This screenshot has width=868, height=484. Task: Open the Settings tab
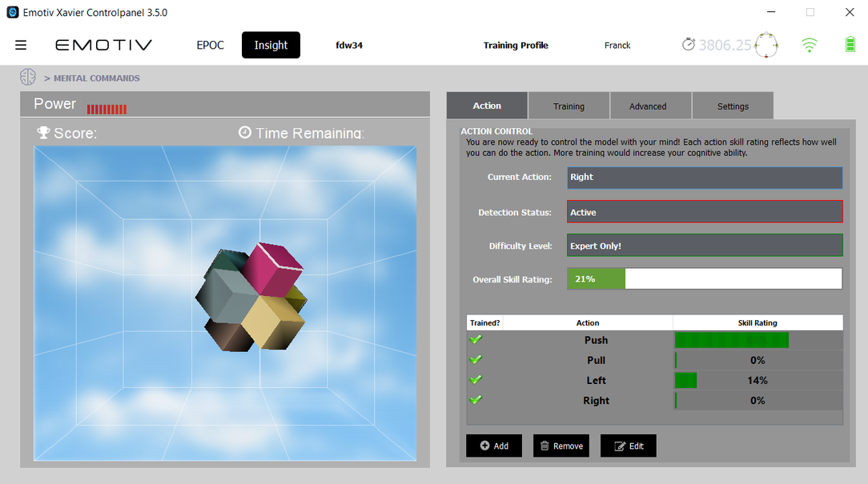click(x=733, y=106)
